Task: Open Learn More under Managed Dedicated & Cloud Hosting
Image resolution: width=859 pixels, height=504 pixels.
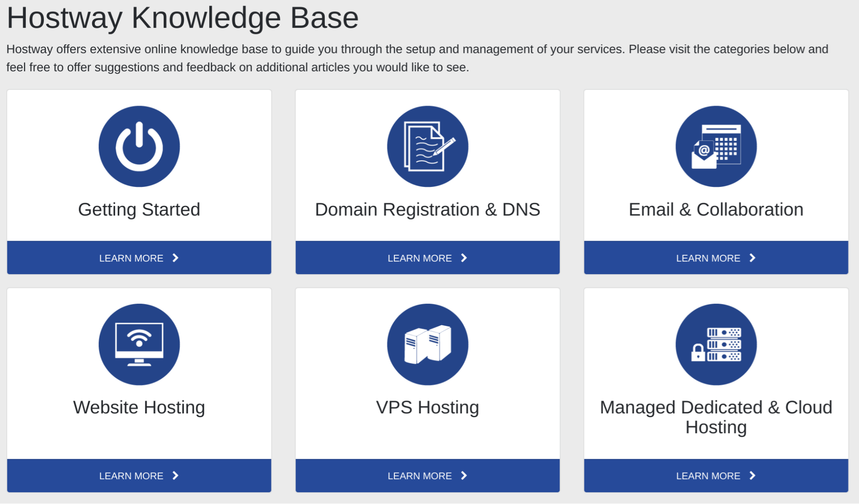Action: point(716,476)
